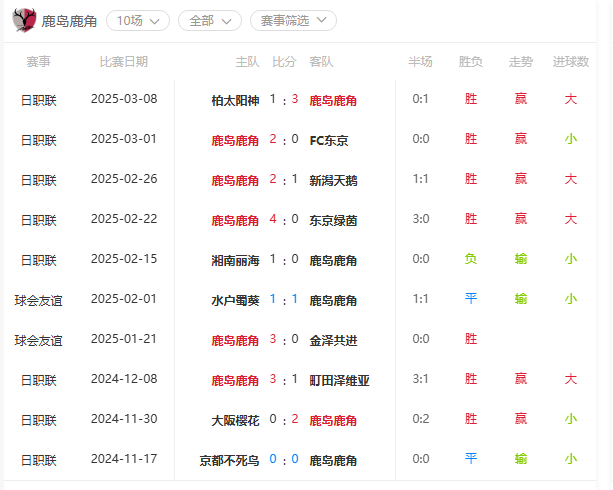The image size is (613, 490).
Task: Select home team 柏太阳神
Action: point(235,101)
